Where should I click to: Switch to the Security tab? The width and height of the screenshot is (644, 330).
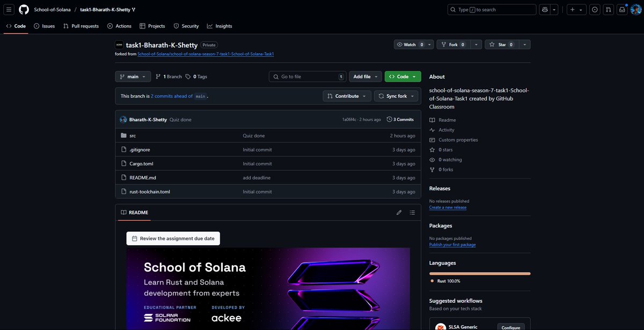click(186, 26)
